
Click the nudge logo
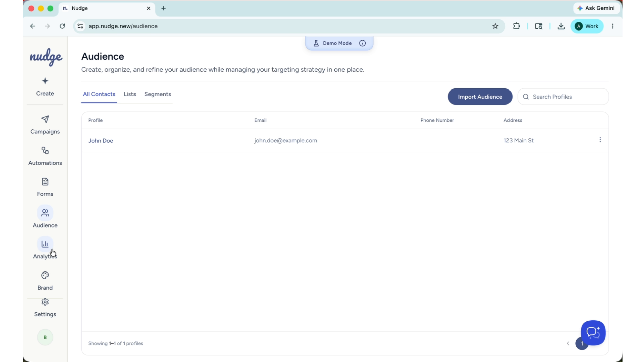[46, 57]
